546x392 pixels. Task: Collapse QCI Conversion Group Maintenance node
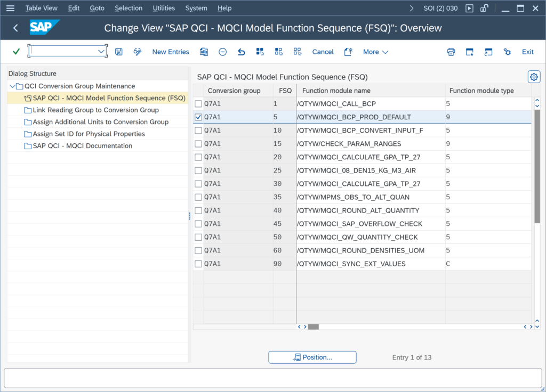12,86
